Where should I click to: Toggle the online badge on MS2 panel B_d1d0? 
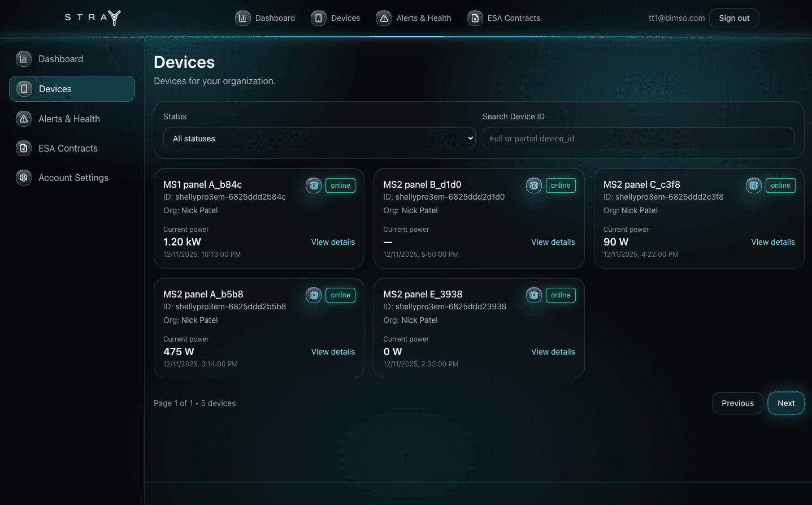tap(560, 185)
